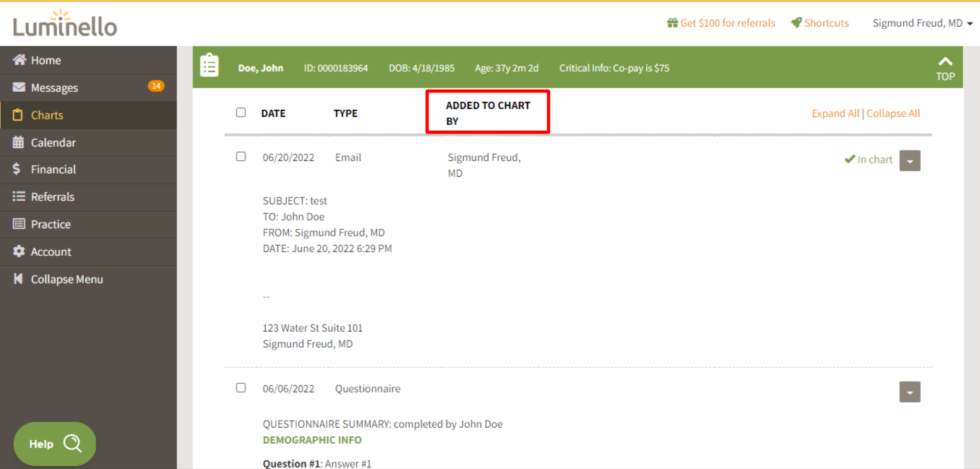Click the ID: 0000183964 text
The image size is (980, 469).
pos(336,68)
